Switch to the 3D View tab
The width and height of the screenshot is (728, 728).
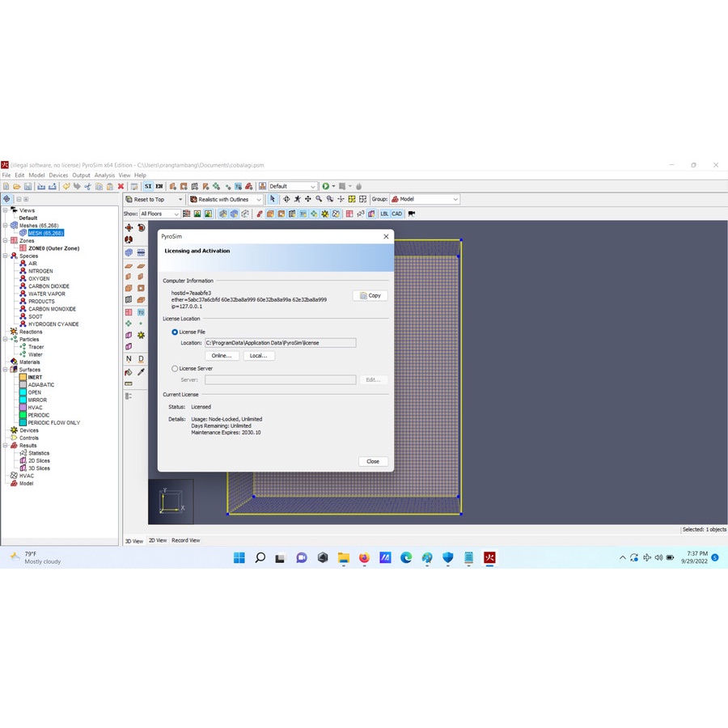point(134,541)
